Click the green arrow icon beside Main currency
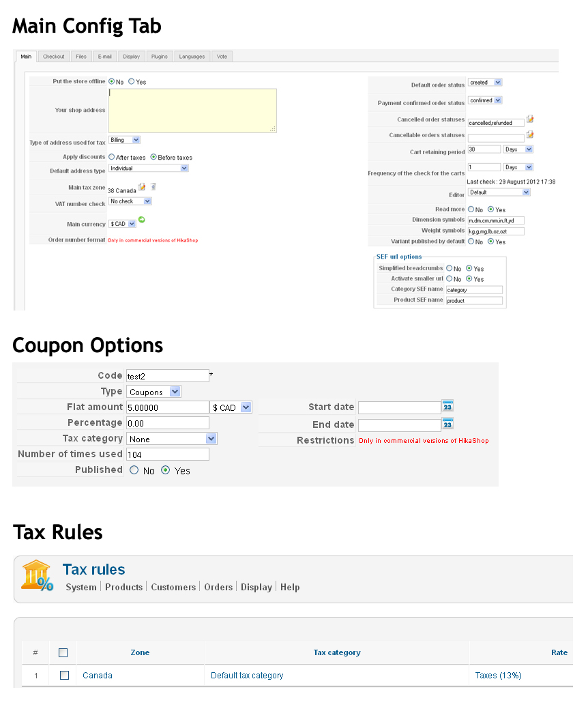This screenshot has width=588, height=707. (x=142, y=220)
